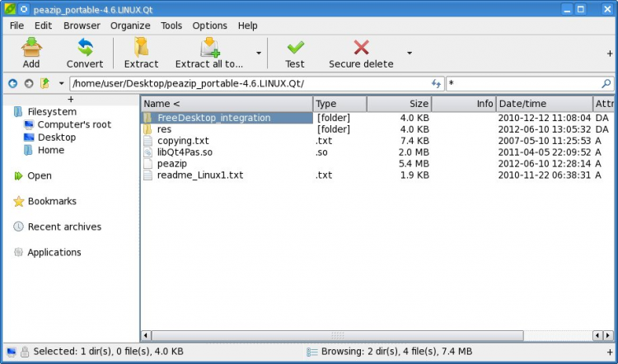The height and width of the screenshot is (364, 618).
Task: Select Desktop in the sidebar
Action: (57, 138)
